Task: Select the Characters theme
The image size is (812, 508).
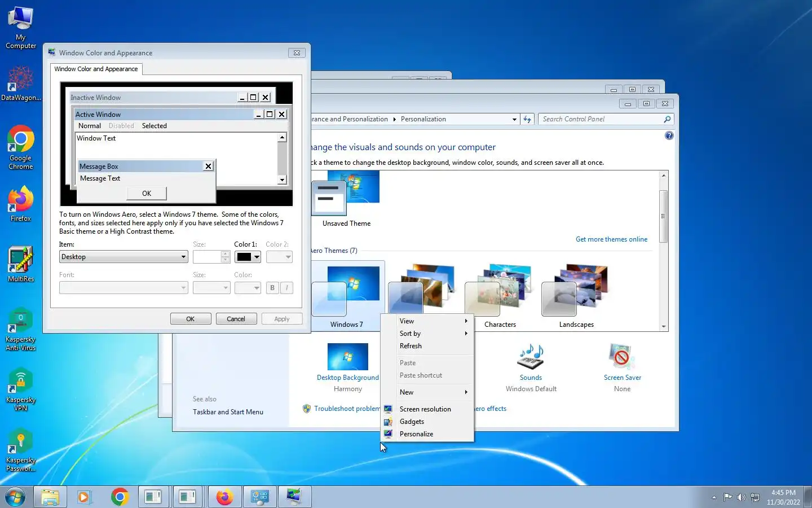Action: pos(500,296)
